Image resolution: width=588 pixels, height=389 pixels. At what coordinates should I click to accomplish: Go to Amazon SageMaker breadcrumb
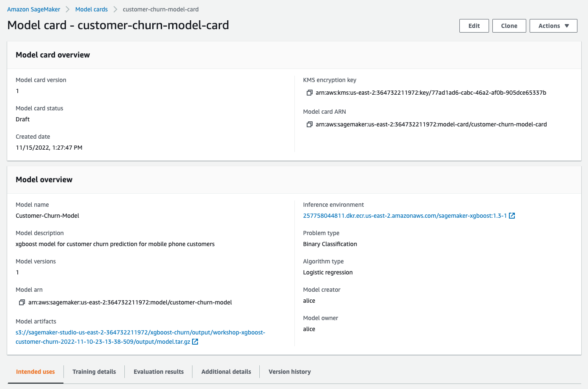click(x=34, y=9)
